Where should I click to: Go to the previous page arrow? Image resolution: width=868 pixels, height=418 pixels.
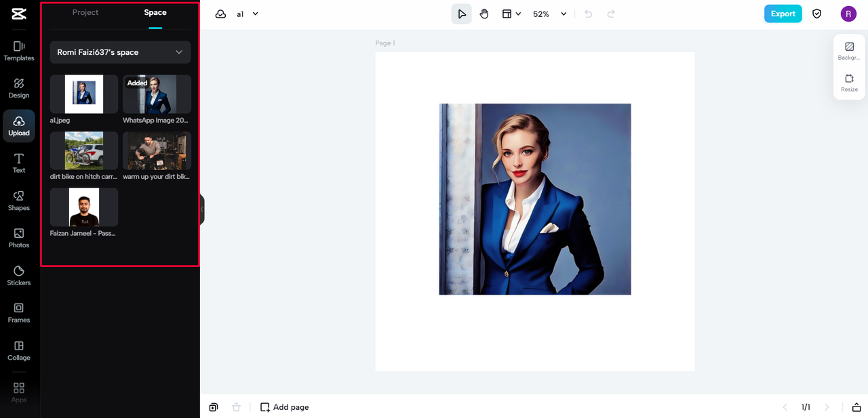[x=785, y=407]
